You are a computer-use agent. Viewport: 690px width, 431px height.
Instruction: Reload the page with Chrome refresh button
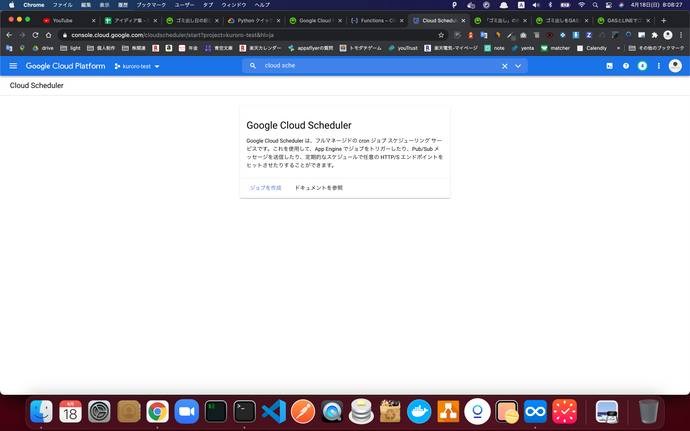[35, 35]
